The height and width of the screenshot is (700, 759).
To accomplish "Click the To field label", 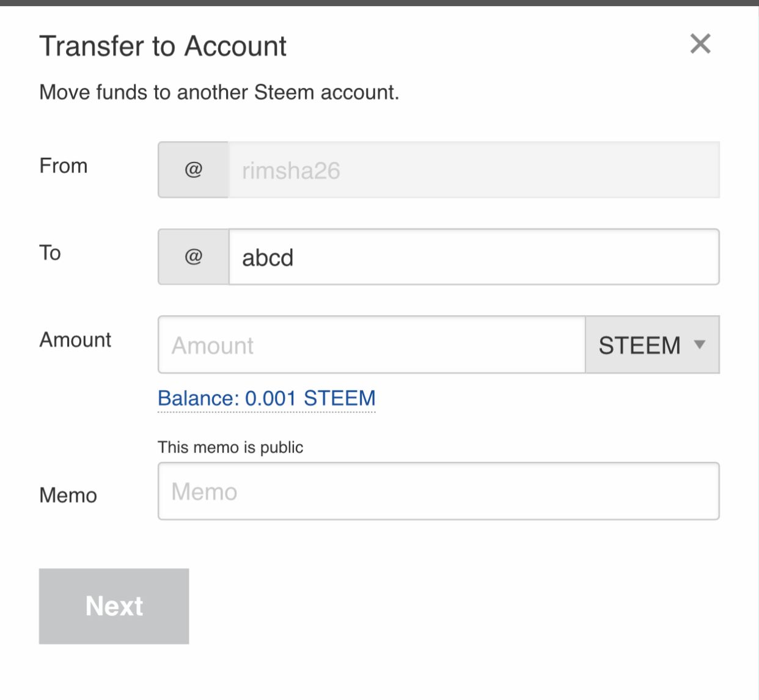I will (50, 253).
